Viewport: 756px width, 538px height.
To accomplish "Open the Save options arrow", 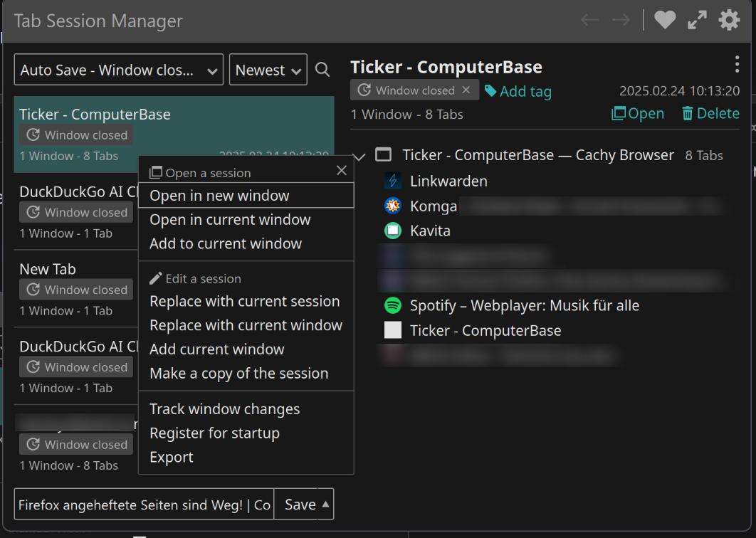I will pyautogui.click(x=325, y=505).
